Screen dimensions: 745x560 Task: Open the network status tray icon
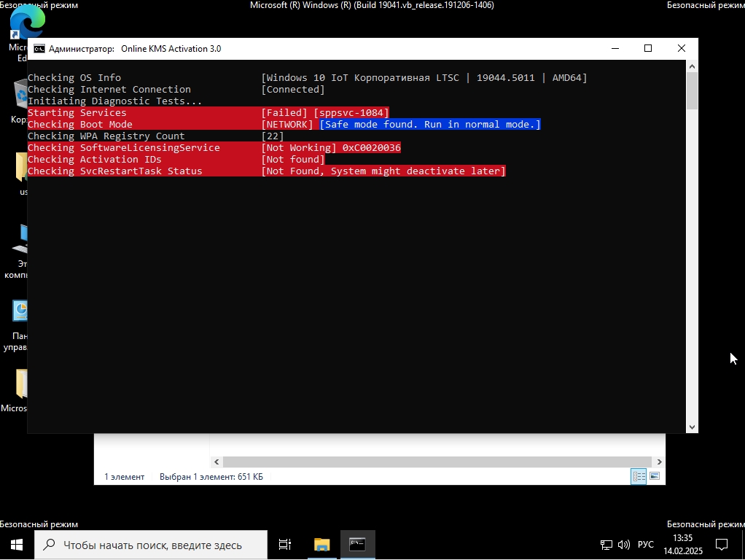tap(606, 545)
